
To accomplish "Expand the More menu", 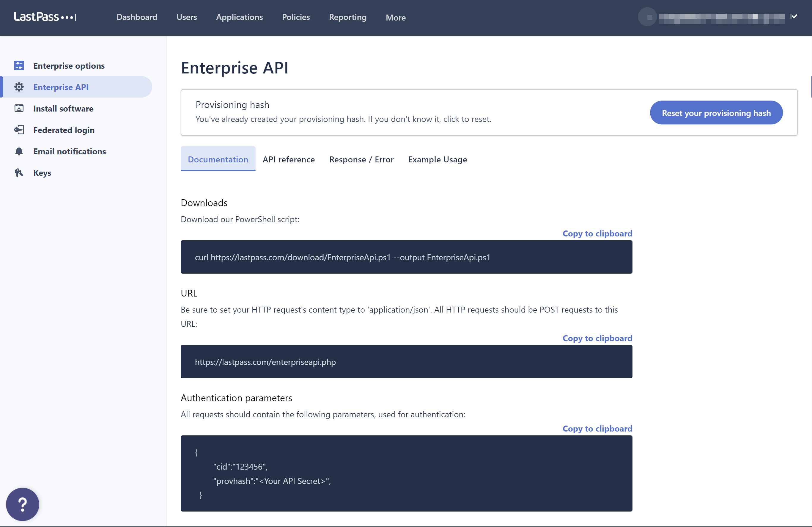I will click(396, 18).
